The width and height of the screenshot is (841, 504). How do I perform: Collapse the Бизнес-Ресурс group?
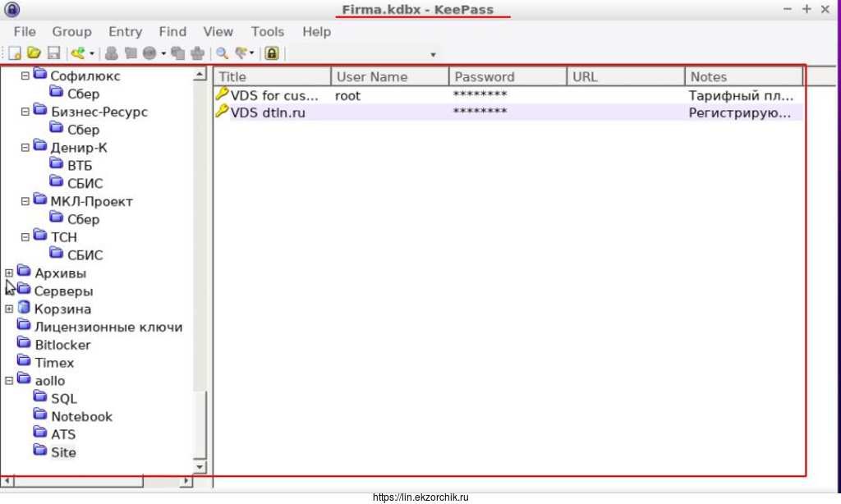tap(25, 112)
